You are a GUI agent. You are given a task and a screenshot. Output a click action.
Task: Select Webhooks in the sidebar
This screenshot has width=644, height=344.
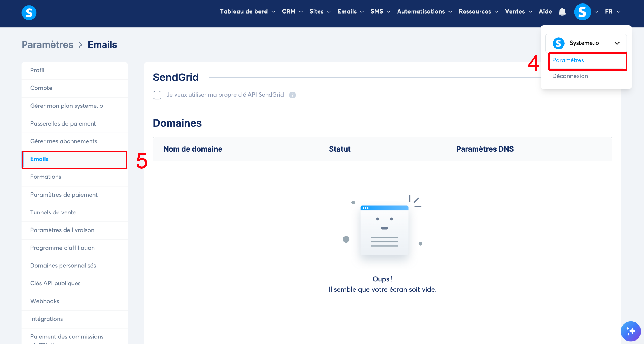pos(45,301)
